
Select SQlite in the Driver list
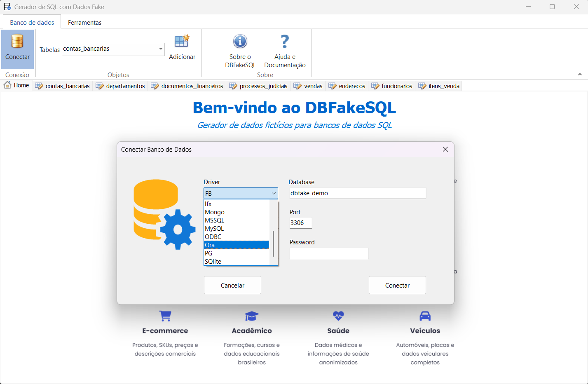[x=237, y=262]
